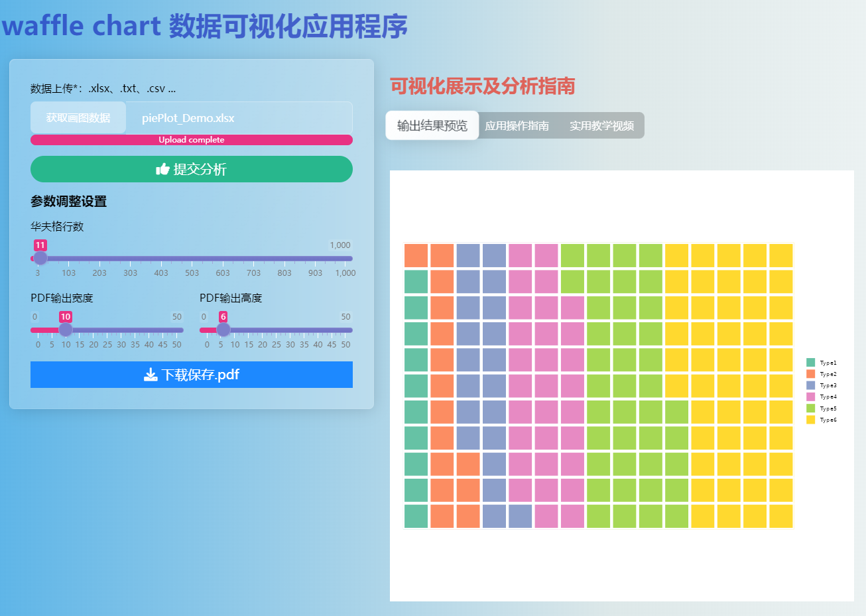The image size is (866, 616).
Task: Click the 提交分析 submit button
Action: point(192,169)
